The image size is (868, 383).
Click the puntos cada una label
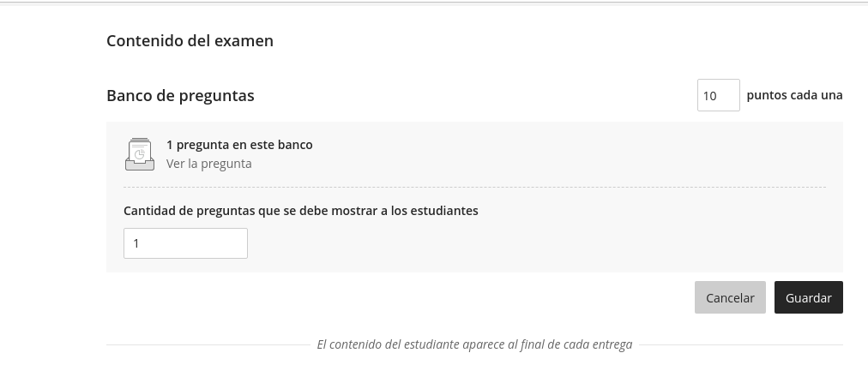[794, 95]
